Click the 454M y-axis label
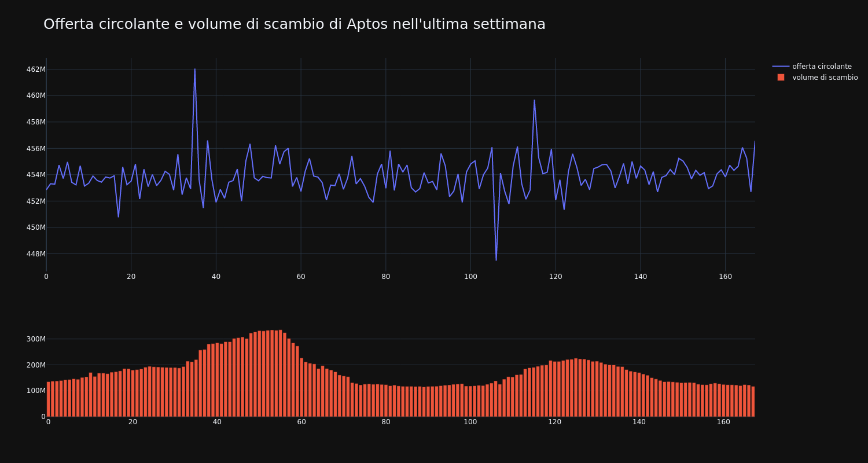The height and width of the screenshot is (463, 868). (36, 175)
